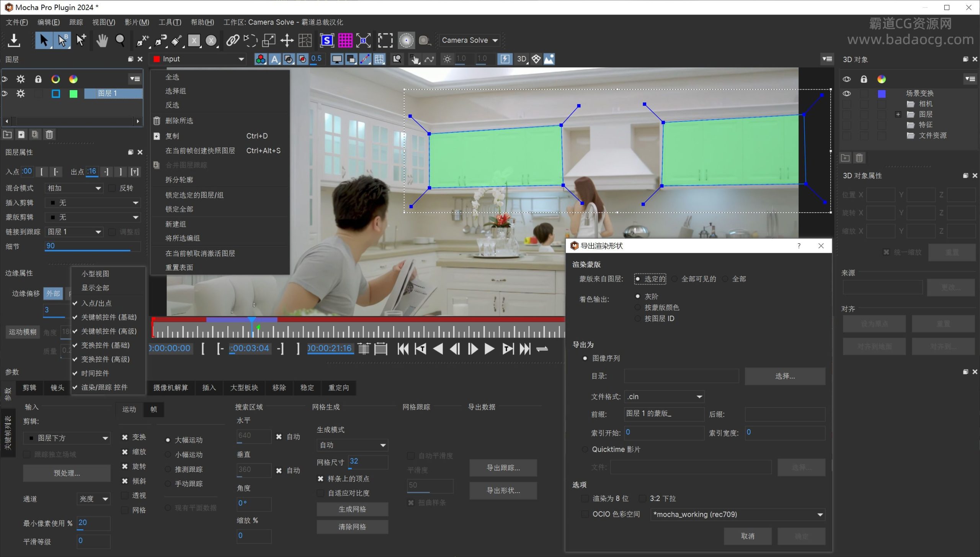Open the 影片(M) menu
Viewport: 980px width, 557px height.
137,22
